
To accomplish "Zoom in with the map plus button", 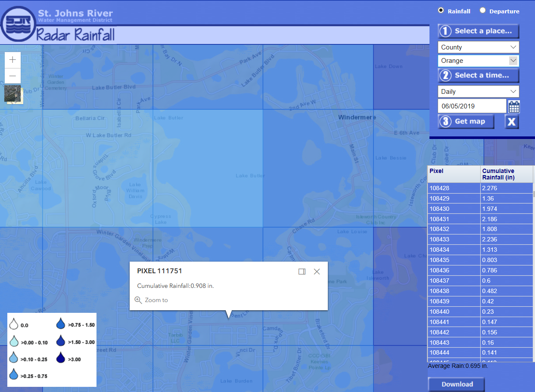I will point(12,60).
